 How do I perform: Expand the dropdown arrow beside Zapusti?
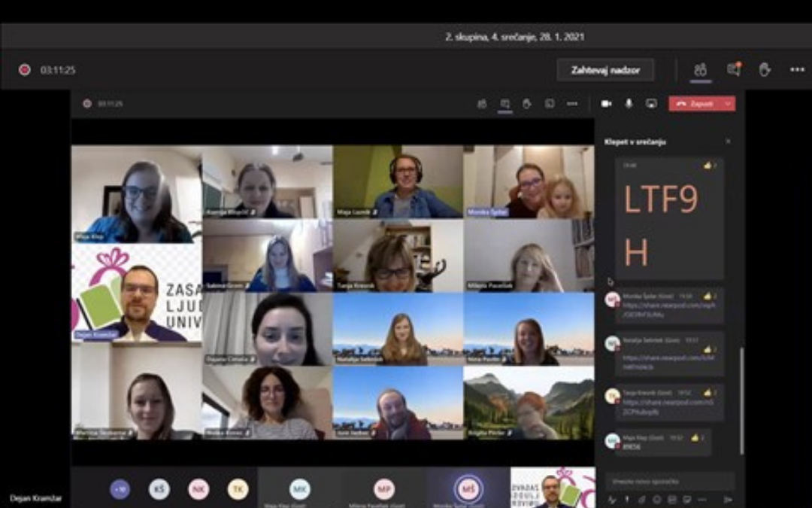coord(728,104)
